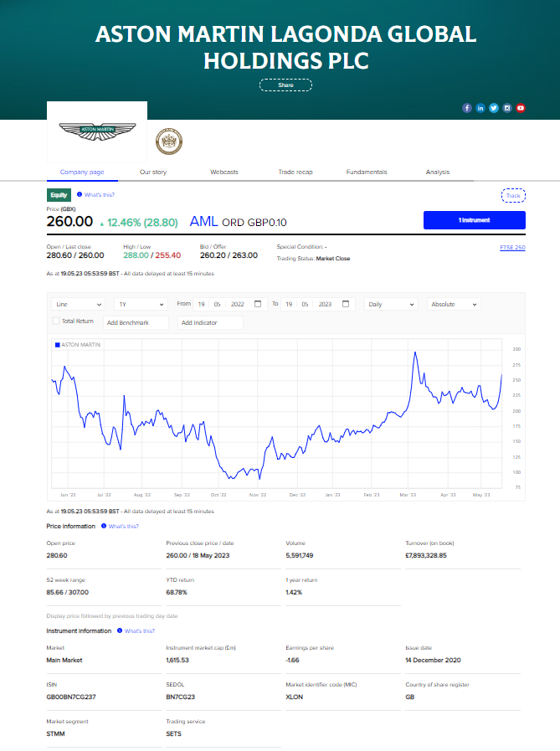The height and width of the screenshot is (751, 560).
Task: Click What's this link beside Instrument information
Action: [140, 631]
